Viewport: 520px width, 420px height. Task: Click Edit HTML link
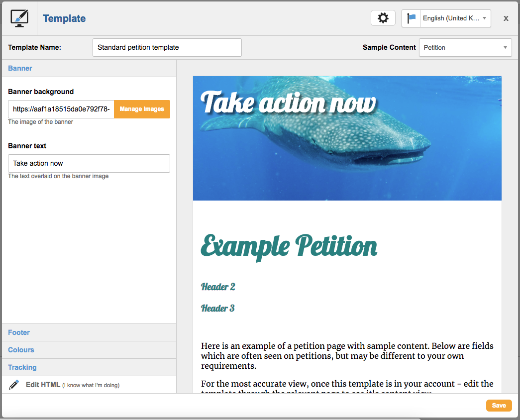point(43,385)
